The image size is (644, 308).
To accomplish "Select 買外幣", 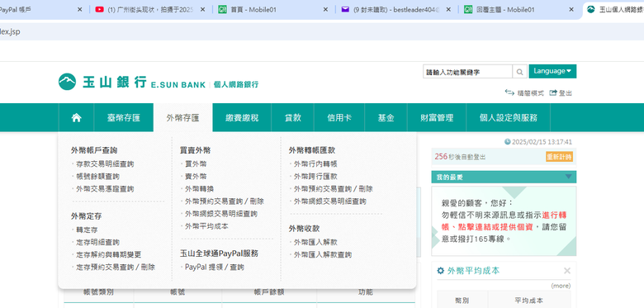I will coord(196,163).
